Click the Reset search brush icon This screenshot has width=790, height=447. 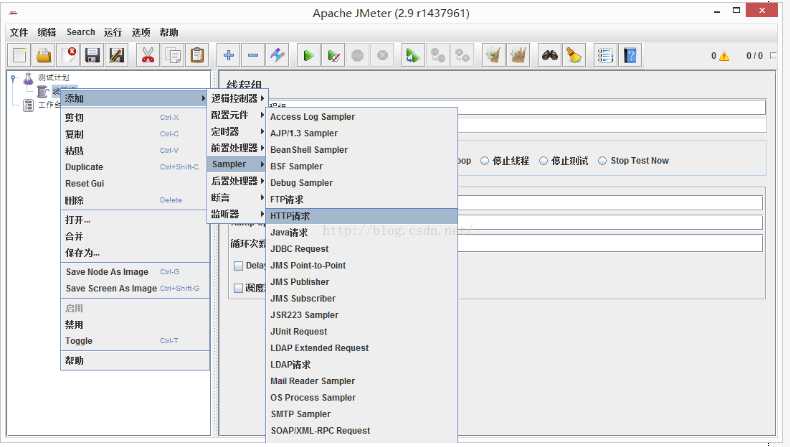click(573, 55)
